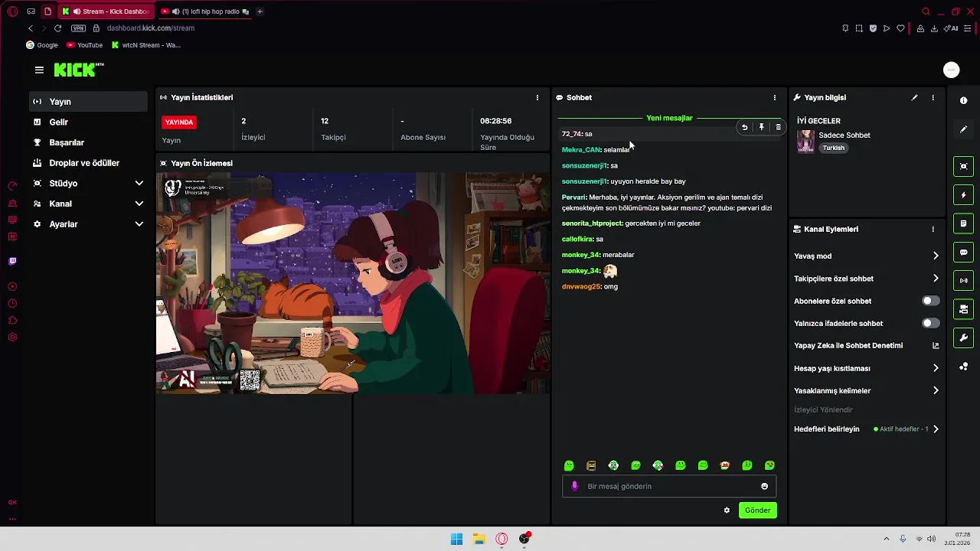Open the wtcN Stream bookmark

pyautogui.click(x=146, y=45)
